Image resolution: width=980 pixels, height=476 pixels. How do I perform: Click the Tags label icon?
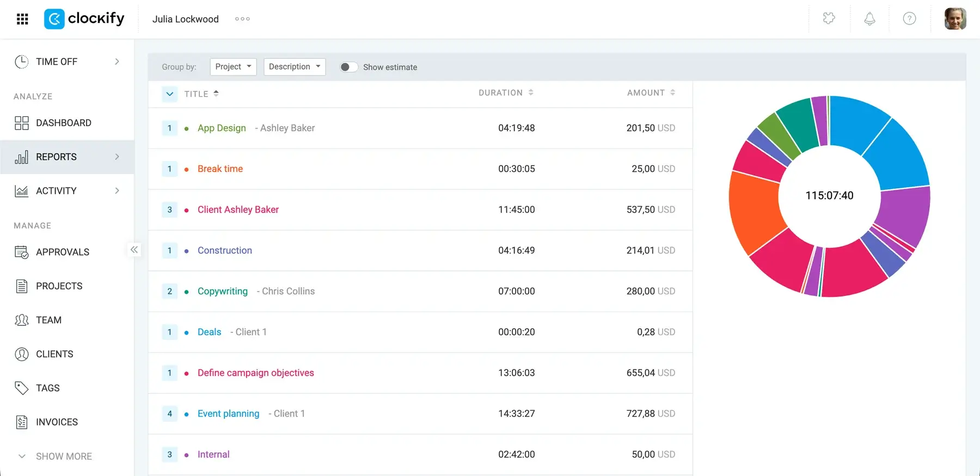point(22,388)
